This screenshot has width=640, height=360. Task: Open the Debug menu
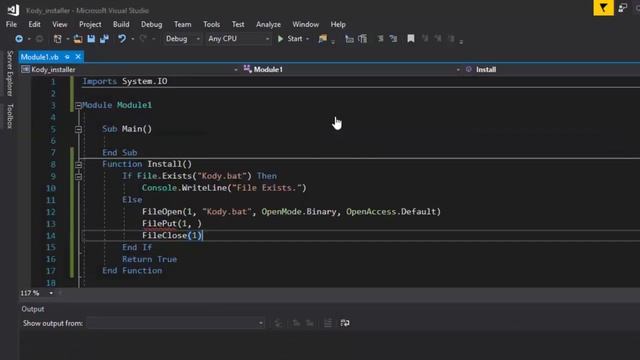pyautogui.click(x=151, y=24)
